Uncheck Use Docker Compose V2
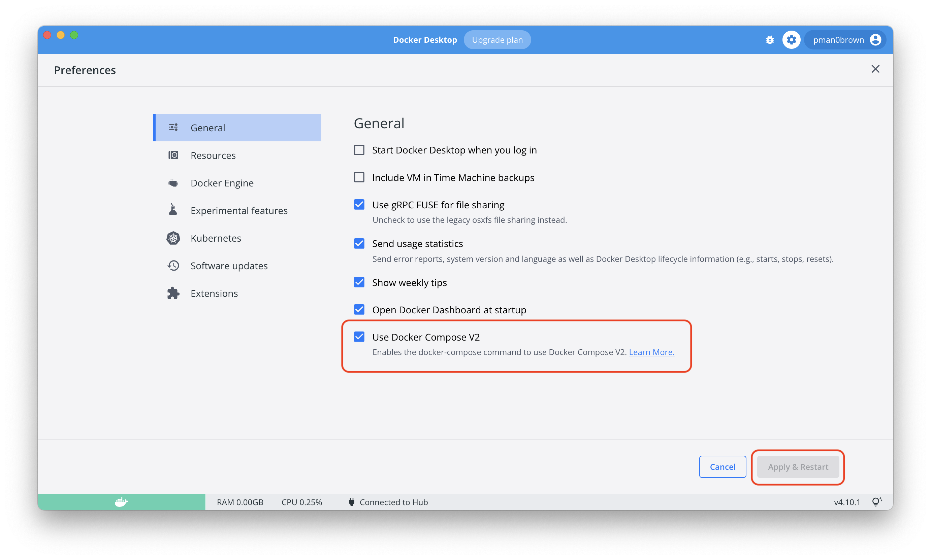The image size is (931, 560). click(359, 337)
